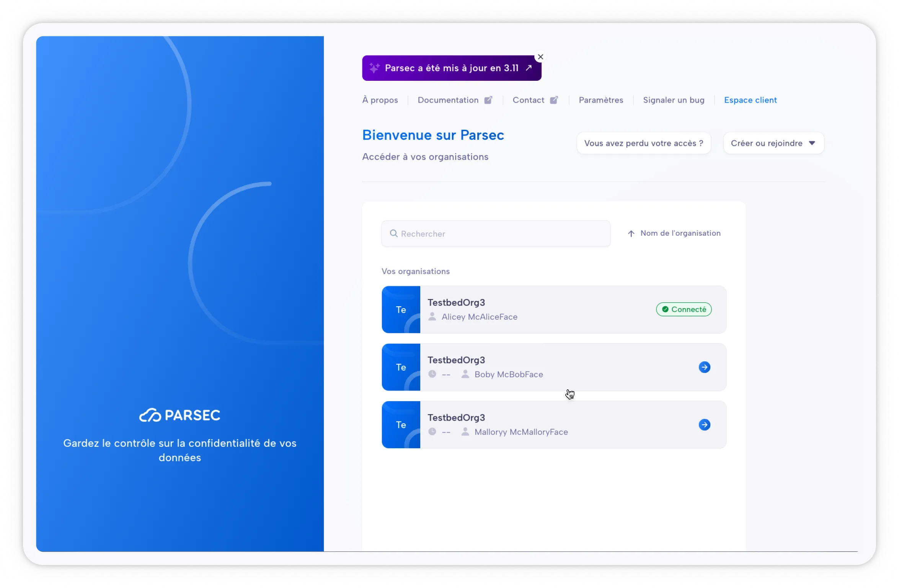The height and width of the screenshot is (588, 899).
Task: Click the green check icon in Connecté badge
Action: [x=665, y=309]
